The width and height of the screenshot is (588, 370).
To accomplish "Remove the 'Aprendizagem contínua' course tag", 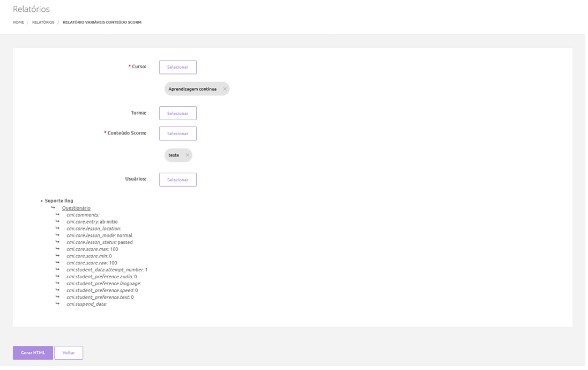I will tap(225, 89).
